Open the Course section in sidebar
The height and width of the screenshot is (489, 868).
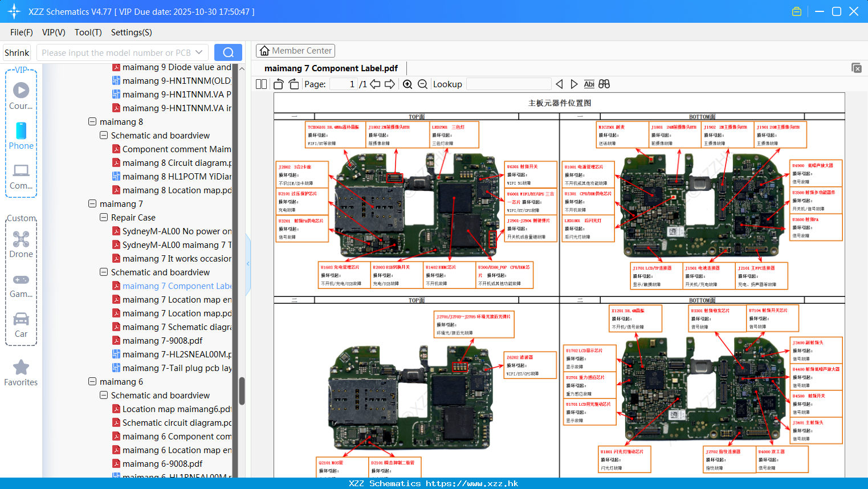click(21, 96)
